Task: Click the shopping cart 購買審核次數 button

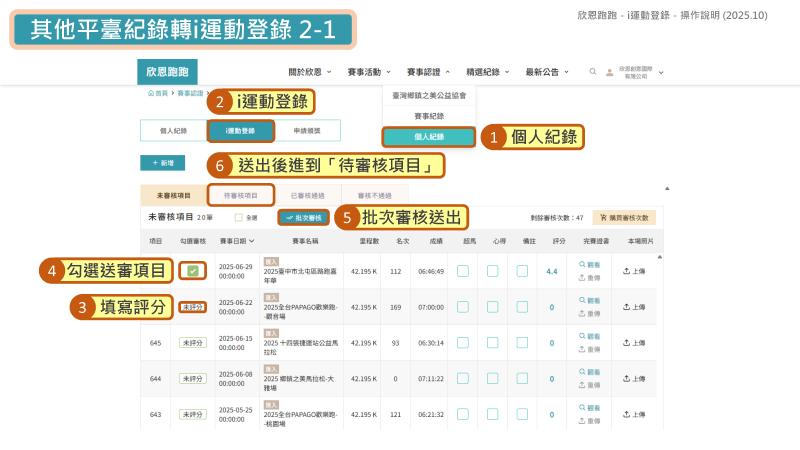Action: click(x=625, y=217)
